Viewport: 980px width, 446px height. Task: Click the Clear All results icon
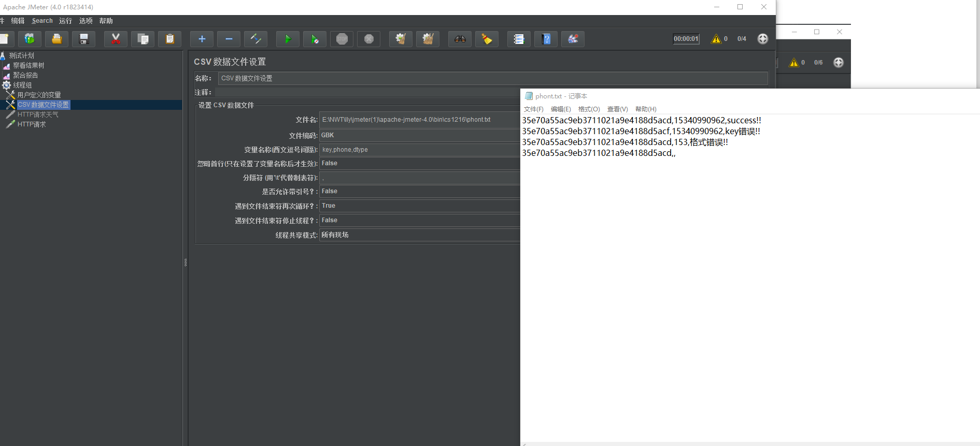(428, 39)
